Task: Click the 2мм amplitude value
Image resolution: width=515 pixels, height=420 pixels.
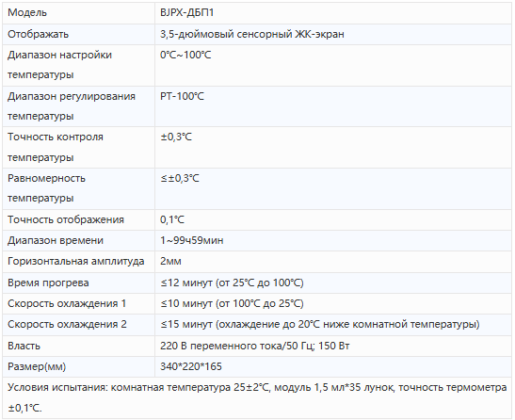Action: pyautogui.click(x=170, y=261)
